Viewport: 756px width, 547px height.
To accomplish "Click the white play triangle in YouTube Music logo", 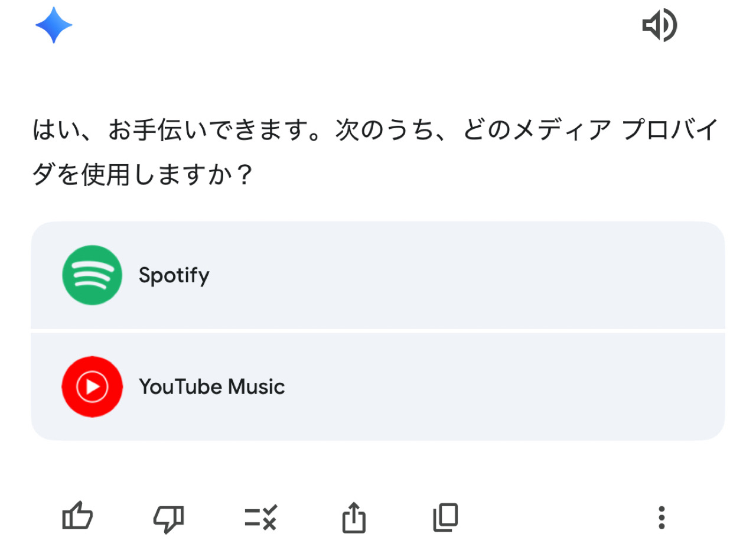I will click(x=93, y=387).
